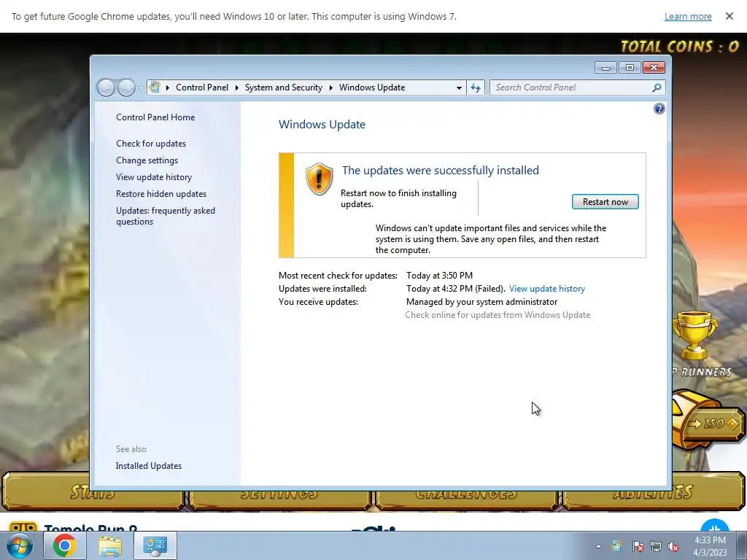747x560 pixels.
Task: Click 'The updates were successfully installed' heading
Action: 440,171
